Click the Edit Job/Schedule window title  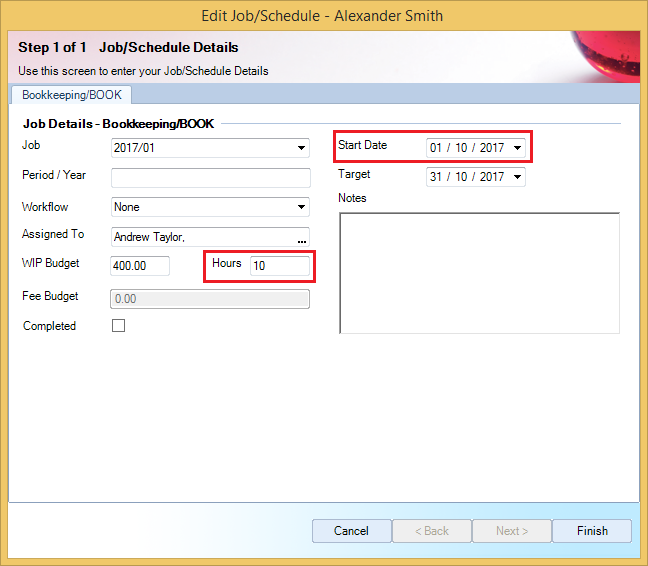(x=322, y=16)
